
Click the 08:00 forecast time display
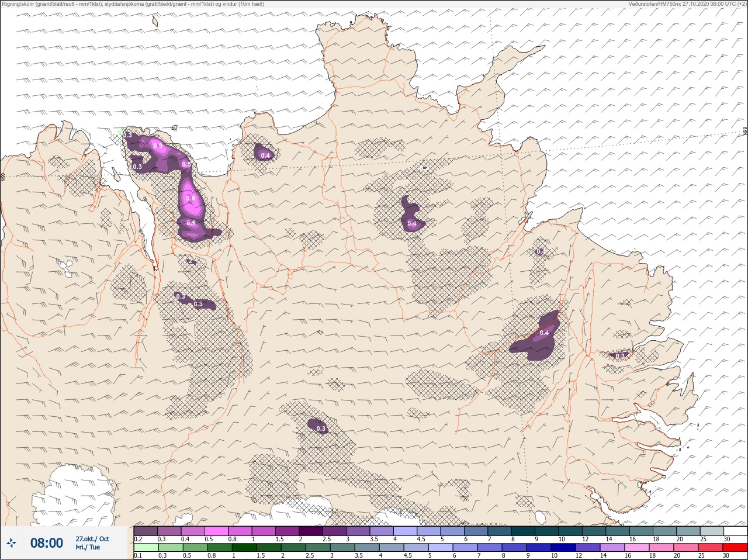(x=47, y=543)
